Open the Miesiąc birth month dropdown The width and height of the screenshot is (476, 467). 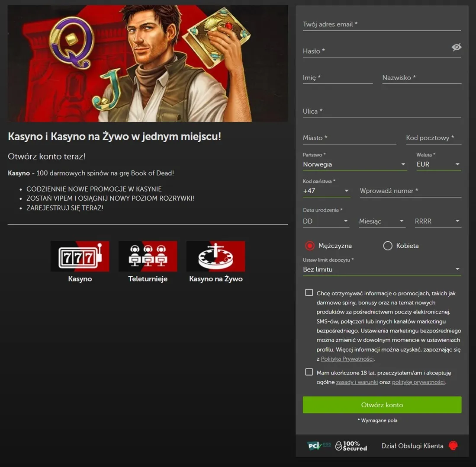point(382,221)
